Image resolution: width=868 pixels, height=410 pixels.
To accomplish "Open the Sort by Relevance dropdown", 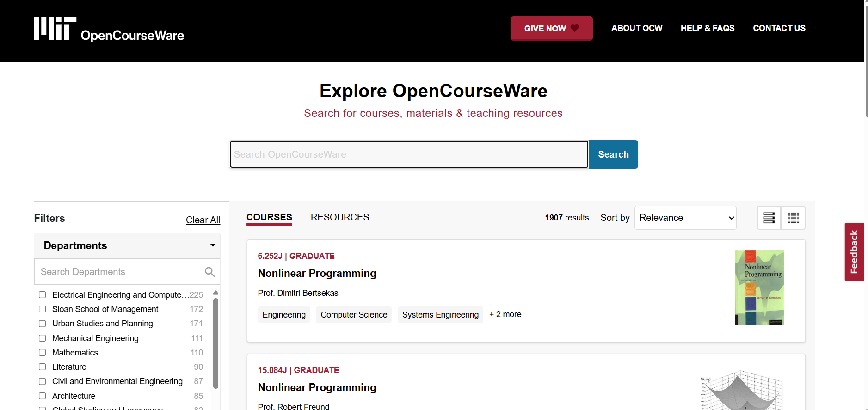I will pos(685,218).
